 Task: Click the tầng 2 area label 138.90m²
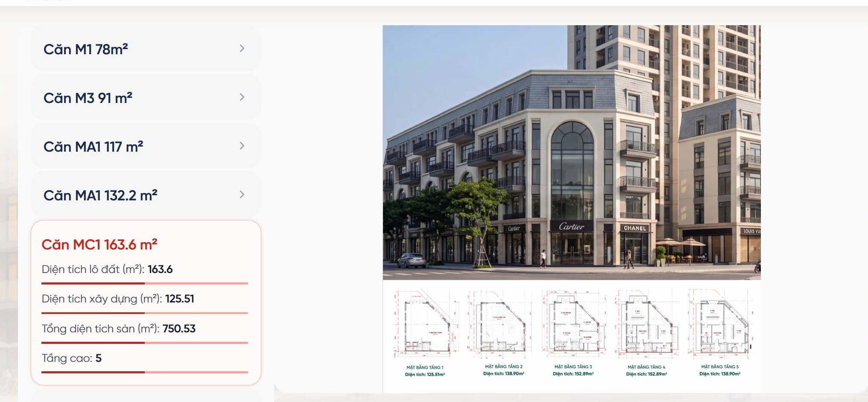tap(504, 374)
